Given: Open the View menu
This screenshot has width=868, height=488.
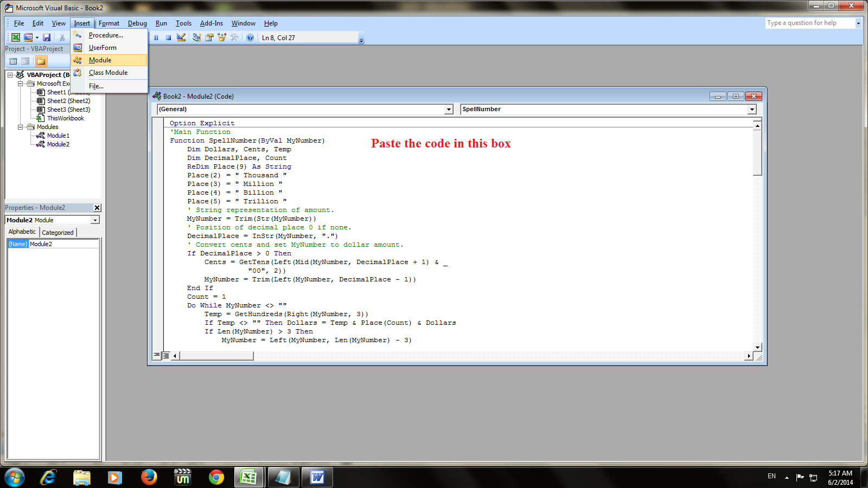Looking at the screenshot, I should tap(59, 23).
